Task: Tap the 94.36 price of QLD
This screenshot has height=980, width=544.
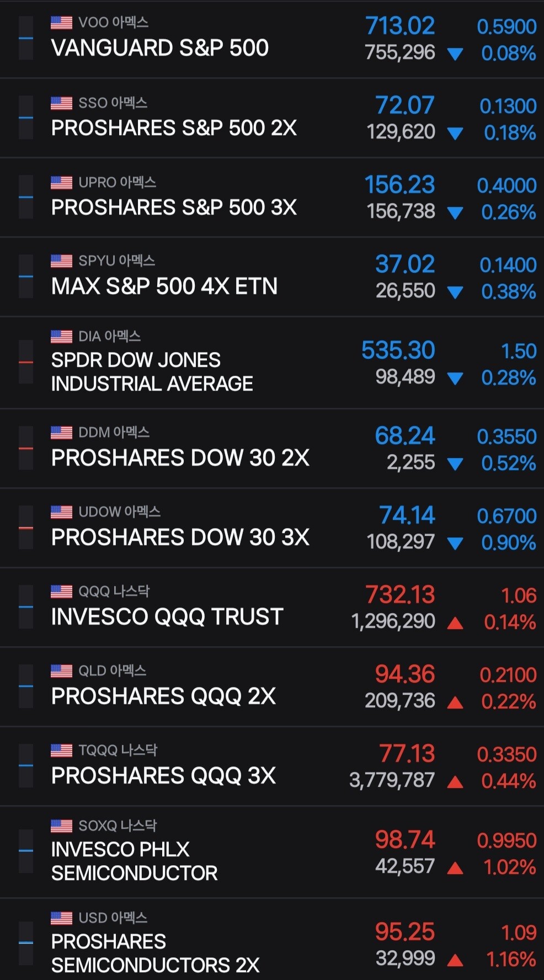Action: [x=405, y=674]
